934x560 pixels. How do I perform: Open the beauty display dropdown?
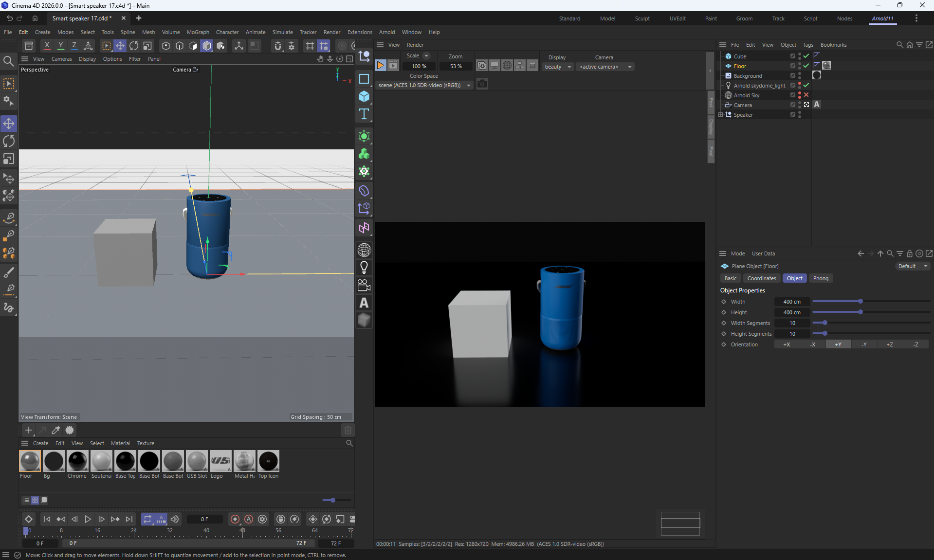click(x=557, y=67)
